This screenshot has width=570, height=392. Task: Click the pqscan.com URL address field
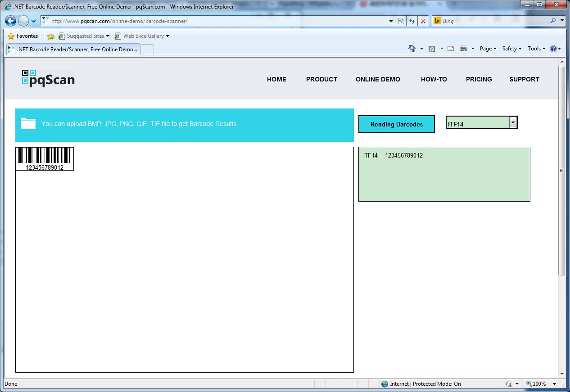[x=213, y=21]
